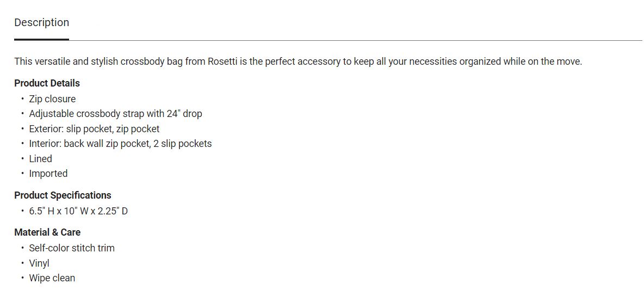Click the 10" W width value
The height and width of the screenshot is (308, 644).
(x=77, y=211)
